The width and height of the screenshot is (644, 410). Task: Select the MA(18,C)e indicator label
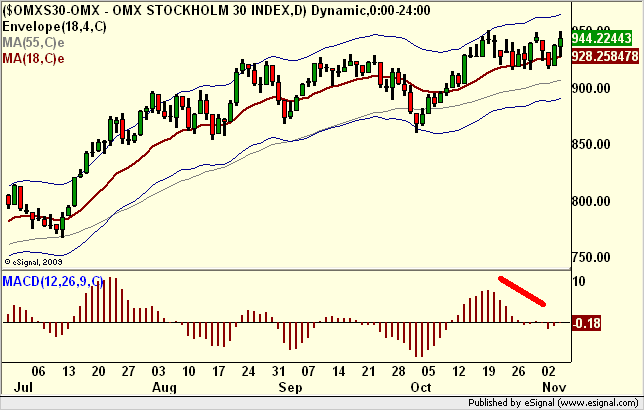(x=33, y=58)
